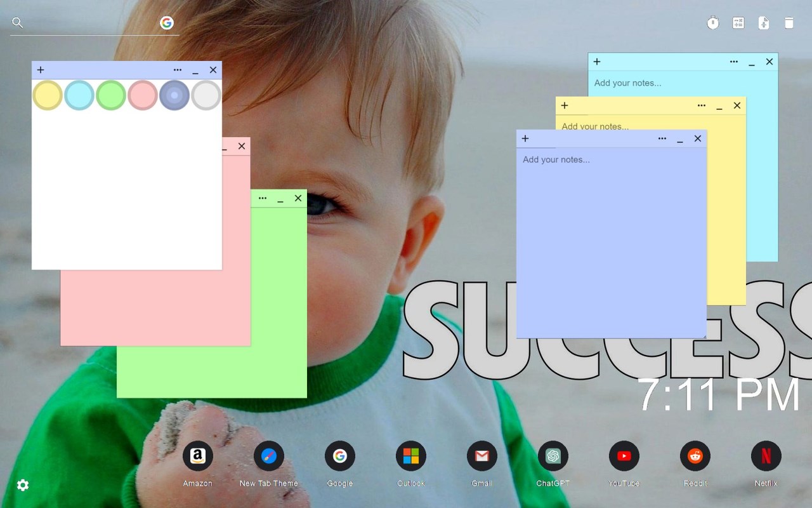Close the cyan sticky note
The image size is (812, 508).
769,62
